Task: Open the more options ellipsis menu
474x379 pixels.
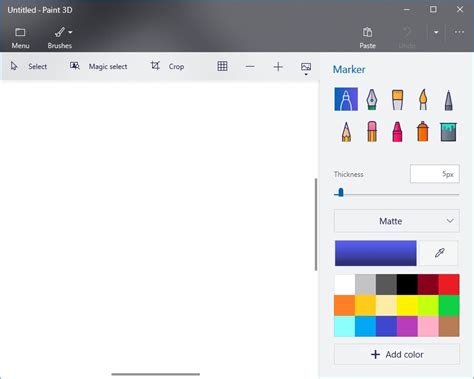Action: pyautogui.click(x=459, y=32)
